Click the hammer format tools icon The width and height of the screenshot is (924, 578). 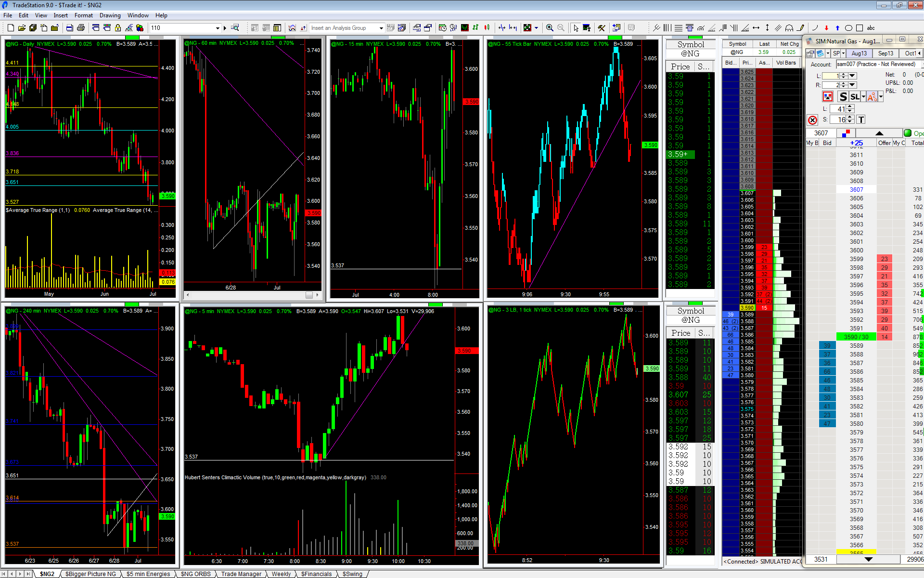[x=602, y=28]
